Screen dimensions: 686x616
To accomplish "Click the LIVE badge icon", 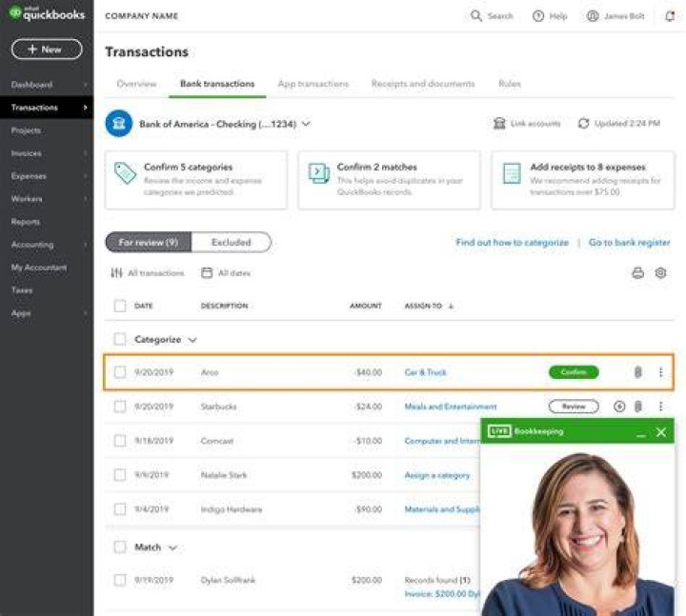I will pyautogui.click(x=499, y=431).
